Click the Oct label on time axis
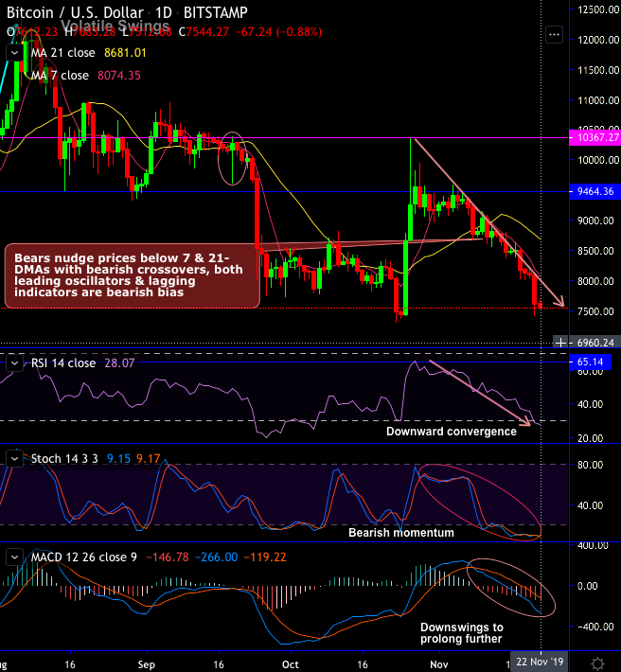621x672 pixels. click(290, 664)
